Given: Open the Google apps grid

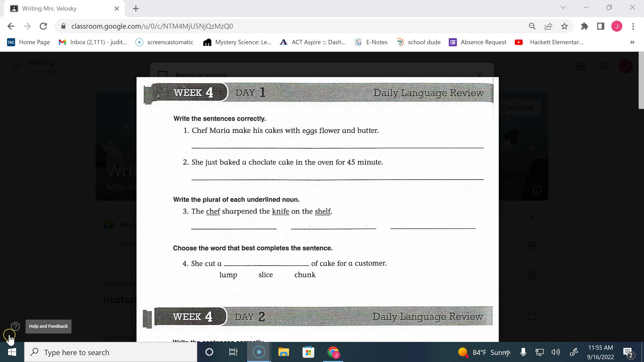Looking at the screenshot, I should pyautogui.click(x=604, y=66).
